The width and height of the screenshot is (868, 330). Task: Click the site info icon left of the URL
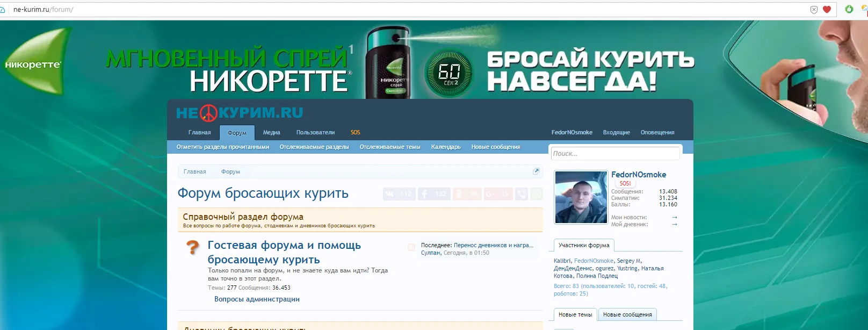pos(3,9)
